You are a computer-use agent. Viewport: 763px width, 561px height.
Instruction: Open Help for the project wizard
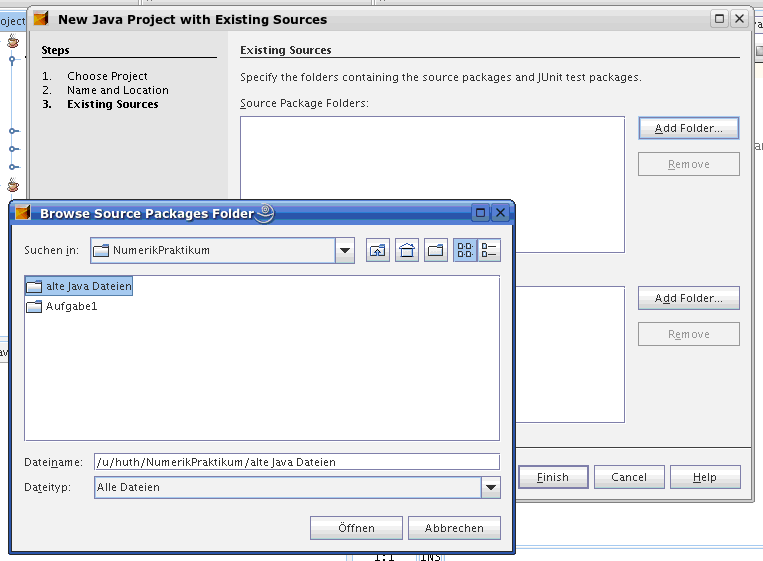click(704, 477)
